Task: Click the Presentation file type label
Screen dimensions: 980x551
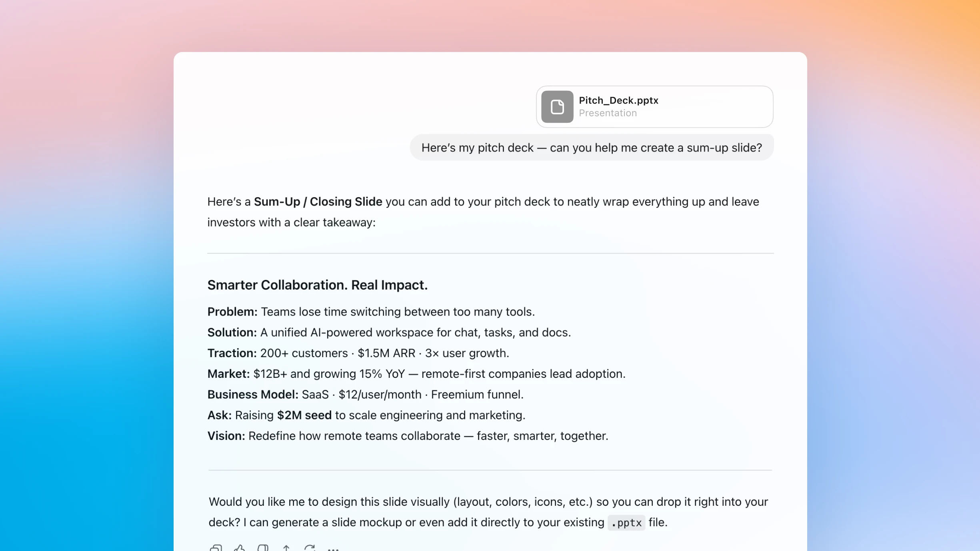Action: tap(607, 113)
